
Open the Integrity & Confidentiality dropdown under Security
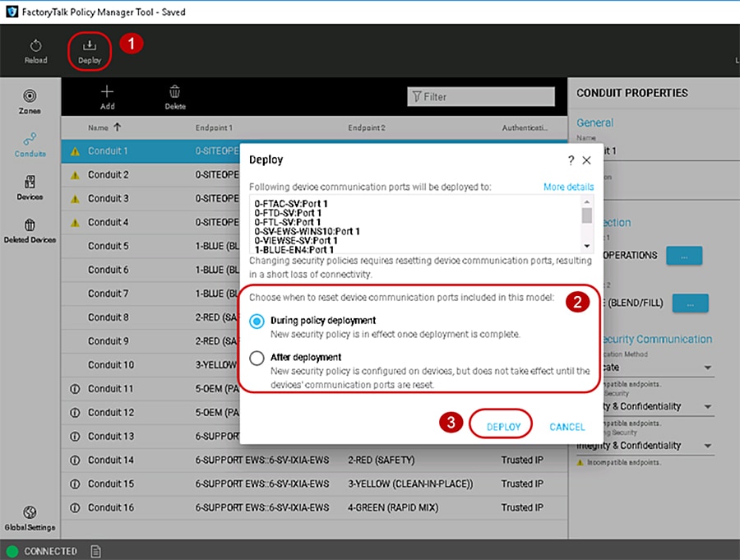coord(708,406)
